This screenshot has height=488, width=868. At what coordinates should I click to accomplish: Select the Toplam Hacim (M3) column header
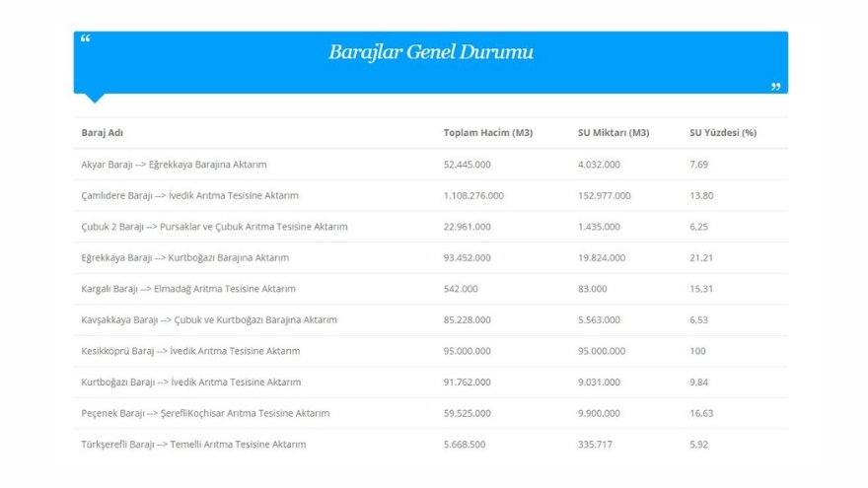pos(487,133)
